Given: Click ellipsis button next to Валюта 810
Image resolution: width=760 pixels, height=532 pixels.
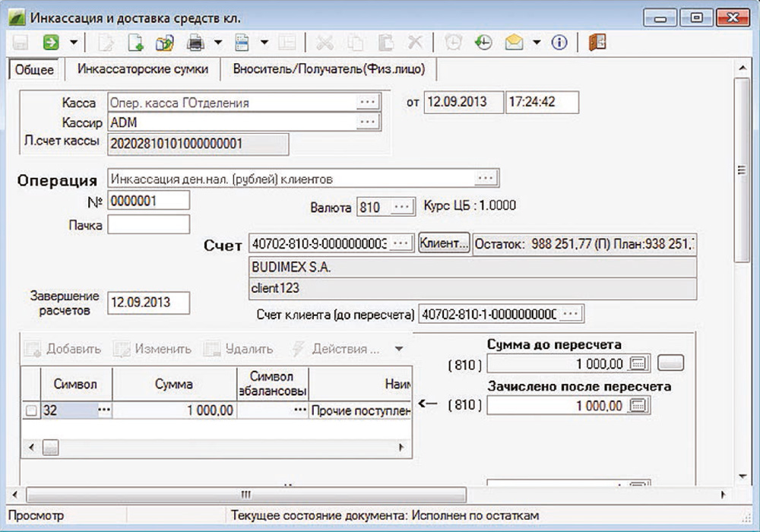Looking at the screenshot, I should click(404, 207).
